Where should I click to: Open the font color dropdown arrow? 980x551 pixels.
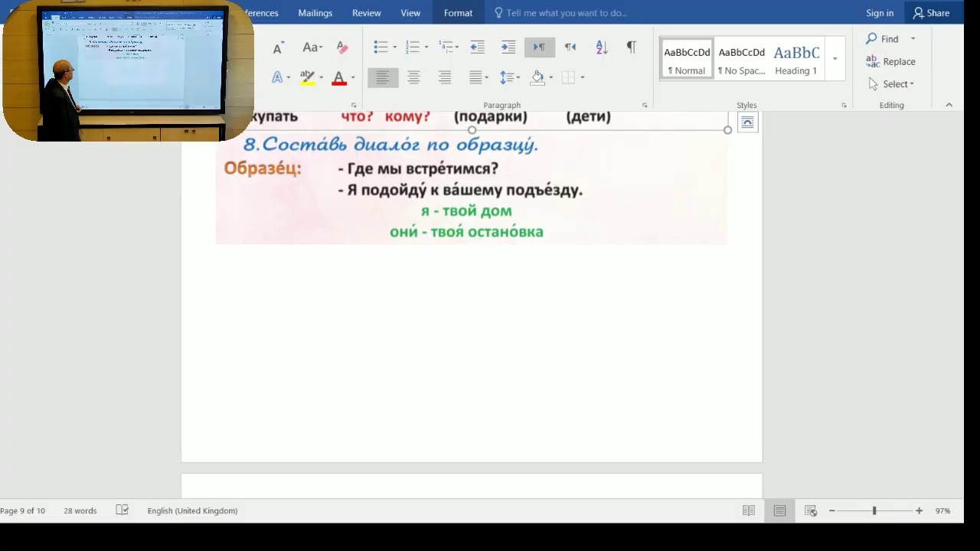point(352,78)
